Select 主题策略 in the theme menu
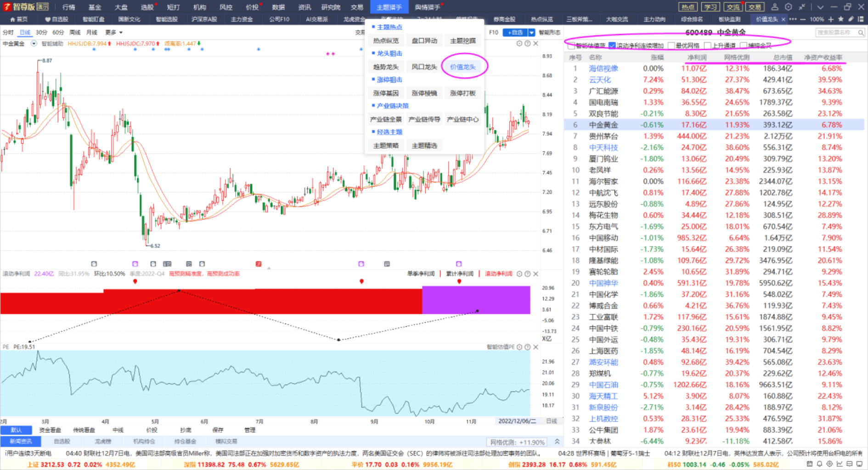This screenshot has width=868, height=470. 386,145
